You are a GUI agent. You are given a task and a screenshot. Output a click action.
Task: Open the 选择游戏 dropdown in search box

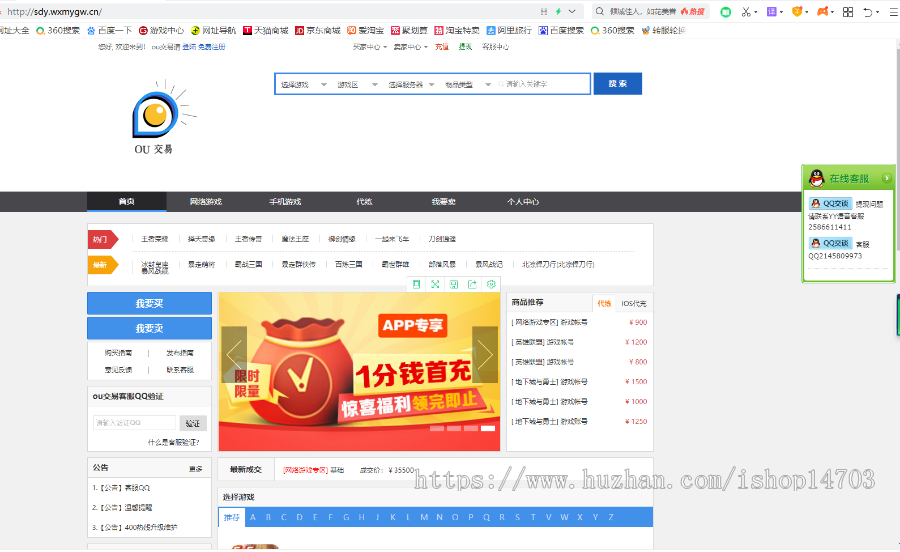304,84
